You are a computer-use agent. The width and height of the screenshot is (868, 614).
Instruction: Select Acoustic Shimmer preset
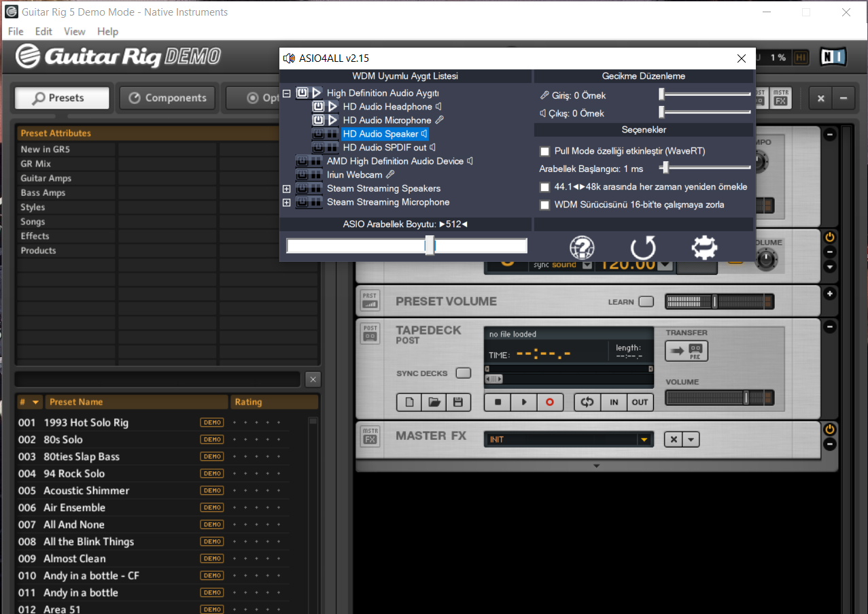(86, 490)
